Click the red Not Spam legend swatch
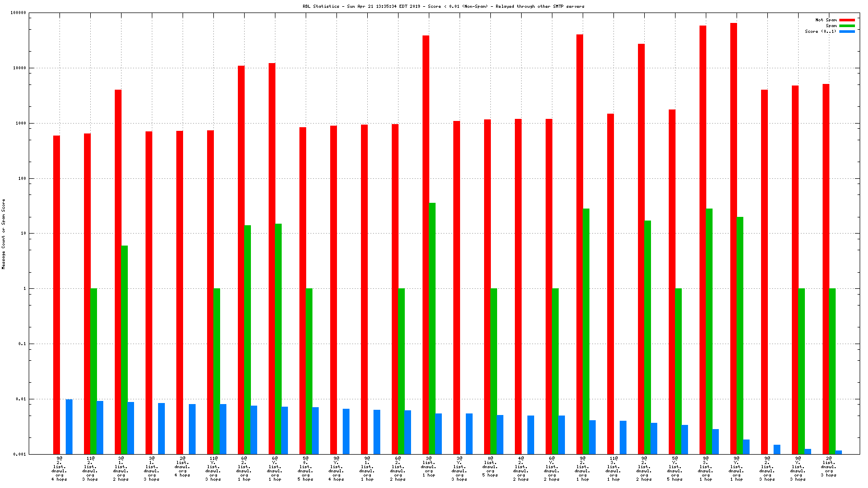 [x=847, y=20]
